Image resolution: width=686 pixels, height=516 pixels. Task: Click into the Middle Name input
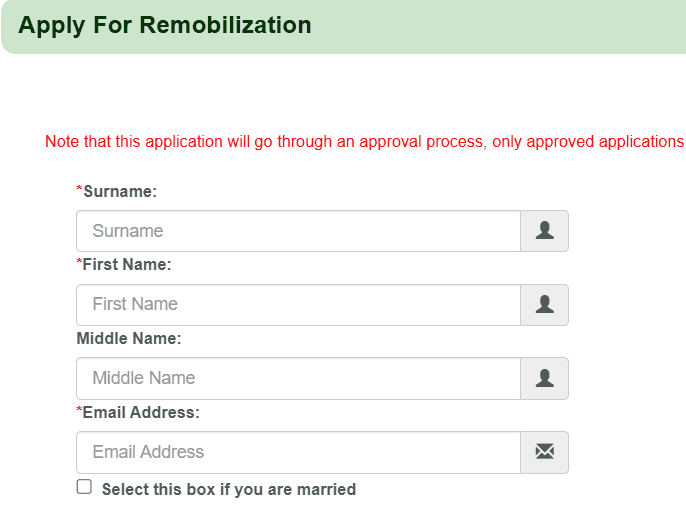[298, 378]
